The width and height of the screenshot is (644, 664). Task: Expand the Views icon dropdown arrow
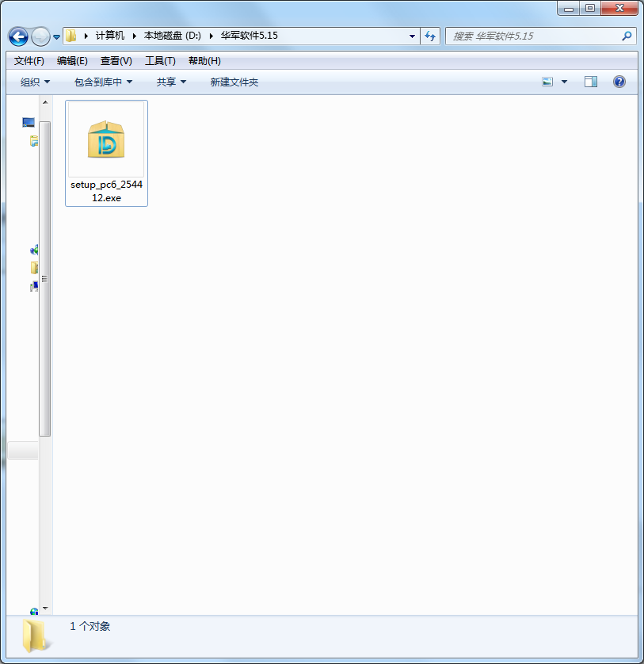coord(563,81)
